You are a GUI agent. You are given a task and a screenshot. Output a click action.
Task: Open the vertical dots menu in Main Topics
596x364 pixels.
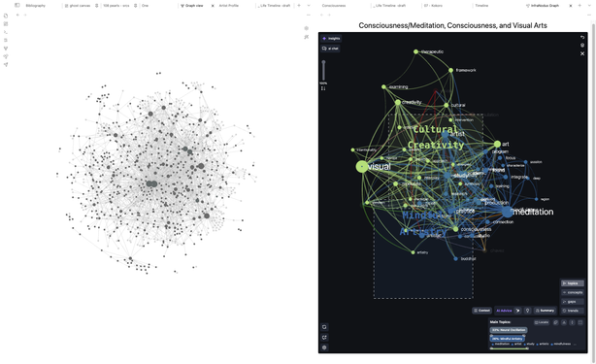[x=573, y=322]
